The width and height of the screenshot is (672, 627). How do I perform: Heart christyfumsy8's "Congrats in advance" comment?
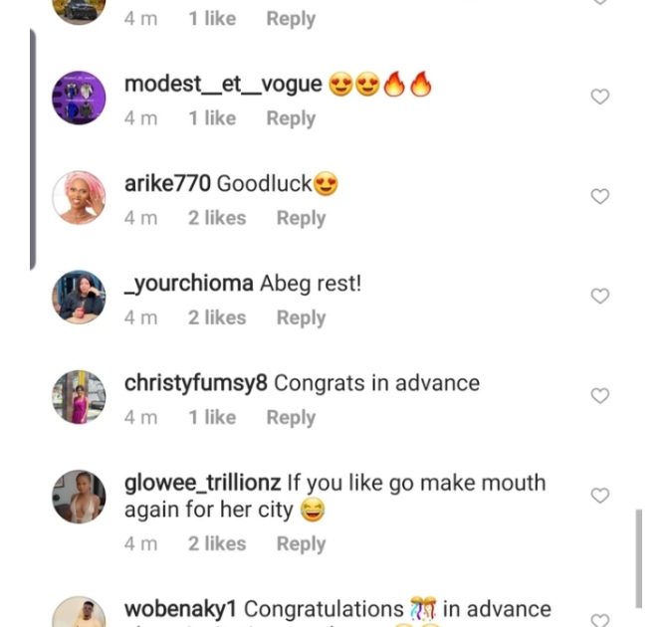pyautogui.click(x=600, y=395)
